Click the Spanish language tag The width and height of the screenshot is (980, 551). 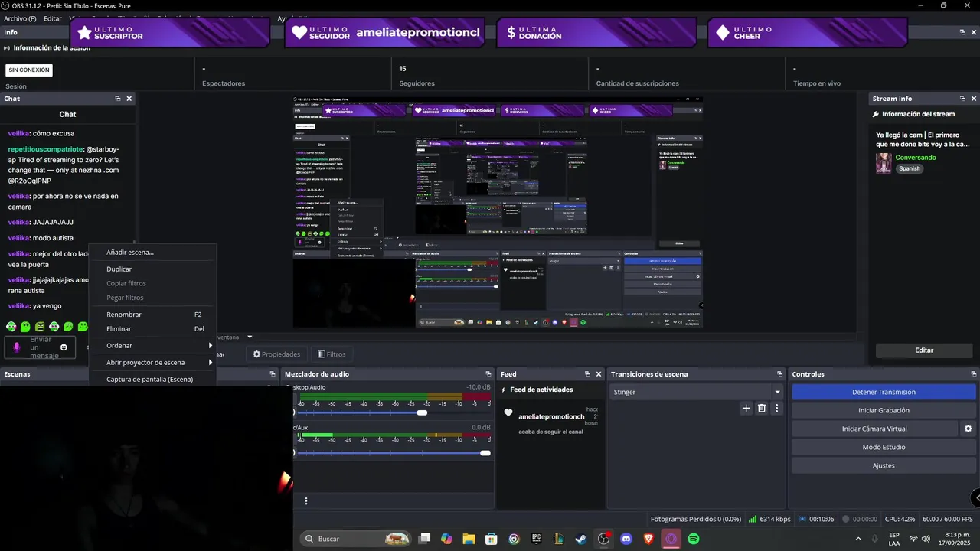click(910, 168)
